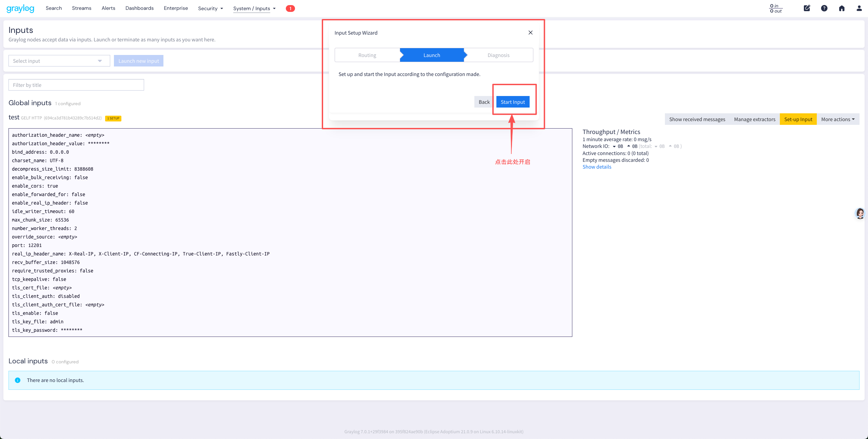The image size is (868, 439).
Task: Switch to the Diagnosis wizard step
Action: point(498,55)
